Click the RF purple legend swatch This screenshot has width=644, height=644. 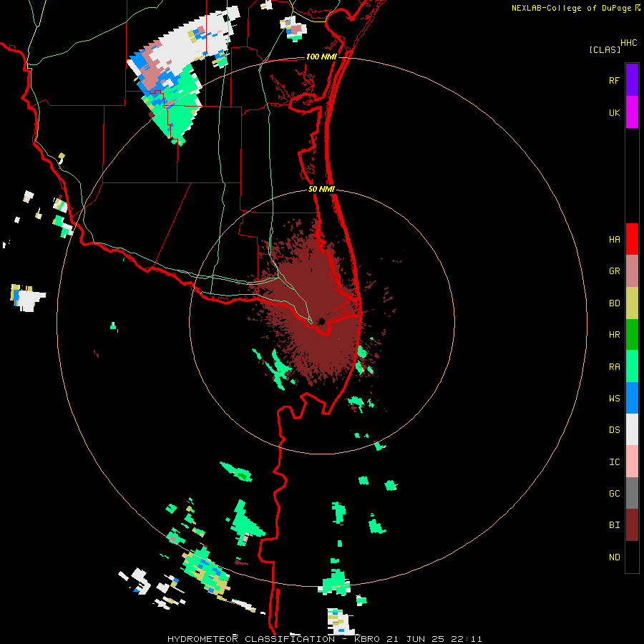632,80
